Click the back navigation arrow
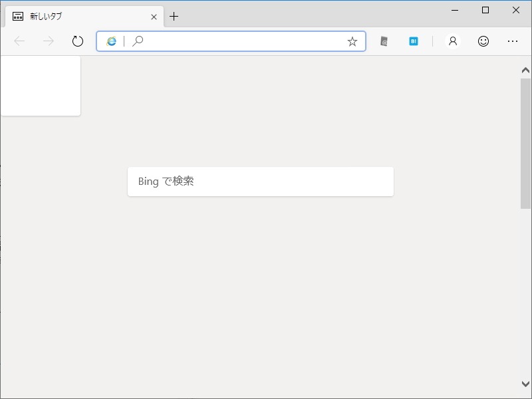532x399 pixels. (19, 41)
